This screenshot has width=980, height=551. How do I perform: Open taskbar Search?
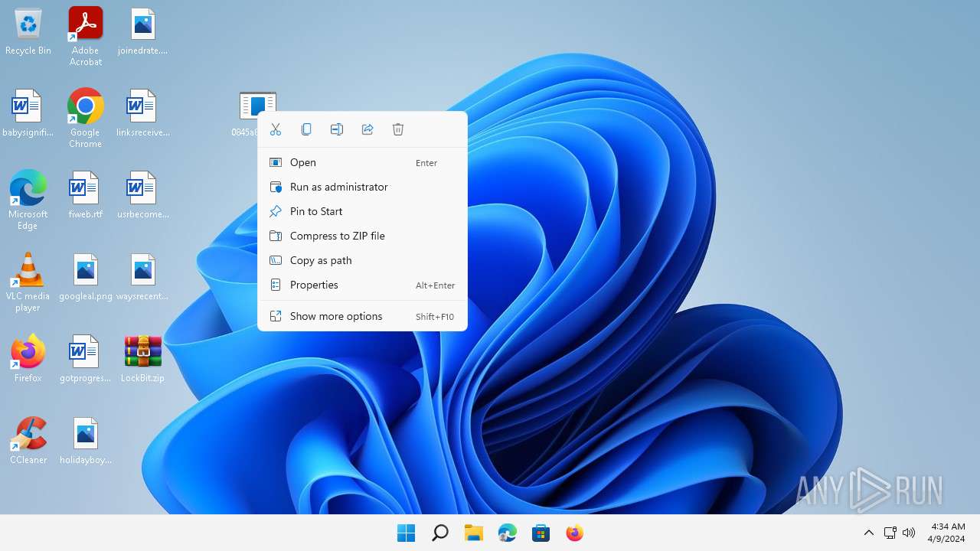point(440,533)
